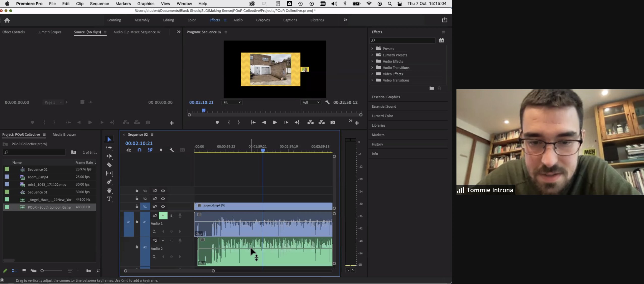
Task: Step back one frame in Program monitor
Action: pos(264,122)
